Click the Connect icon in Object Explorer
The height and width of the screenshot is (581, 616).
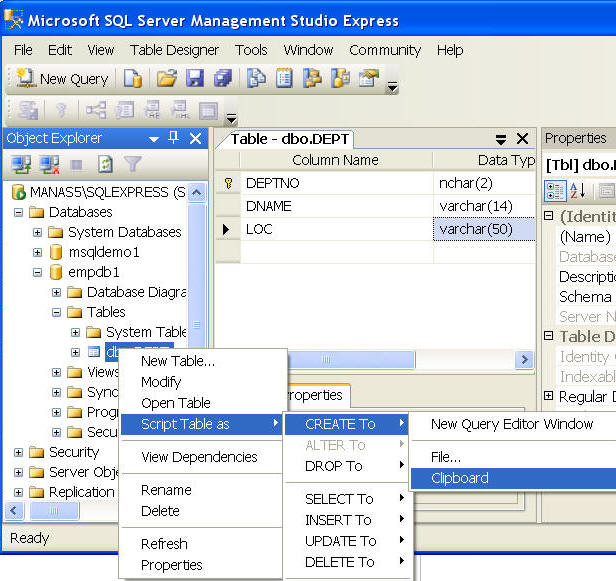tap(21, 164)
